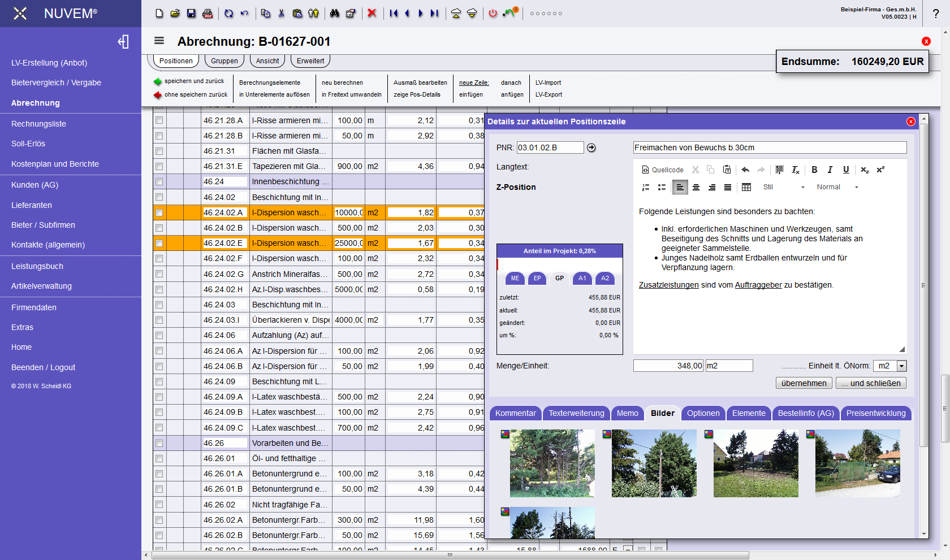Viewport: 950px width, 560px height.
Task: Tick the checkbox for row 46.21.28.A
Action: [x=159, y=120]
